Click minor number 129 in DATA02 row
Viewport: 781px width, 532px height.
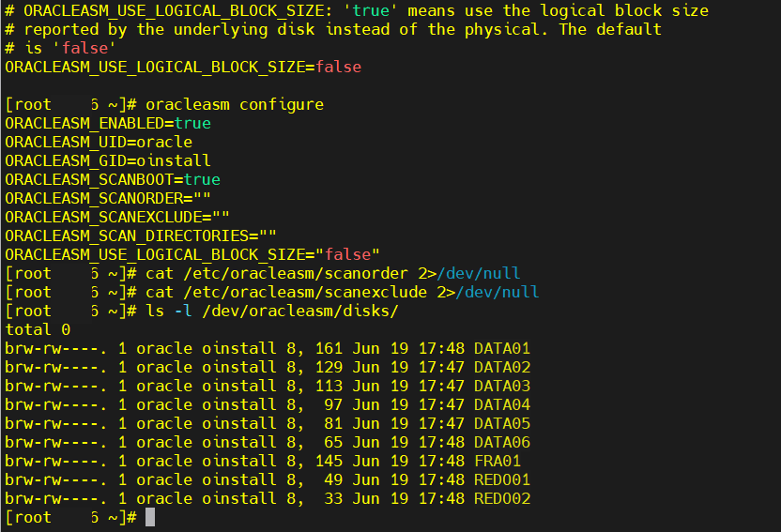[329, 367]
